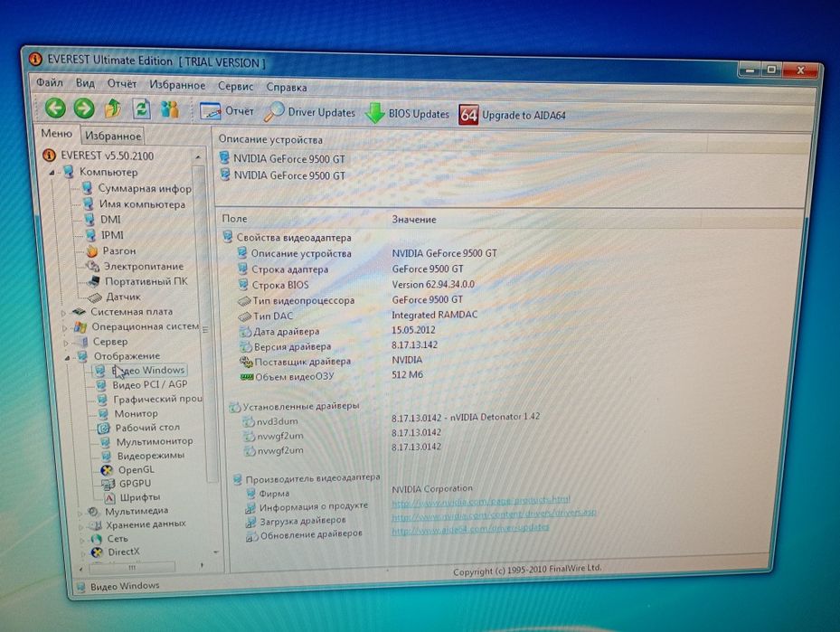
Task: Open Driver Updates from toolbar
Action: (x=310, y=112)
